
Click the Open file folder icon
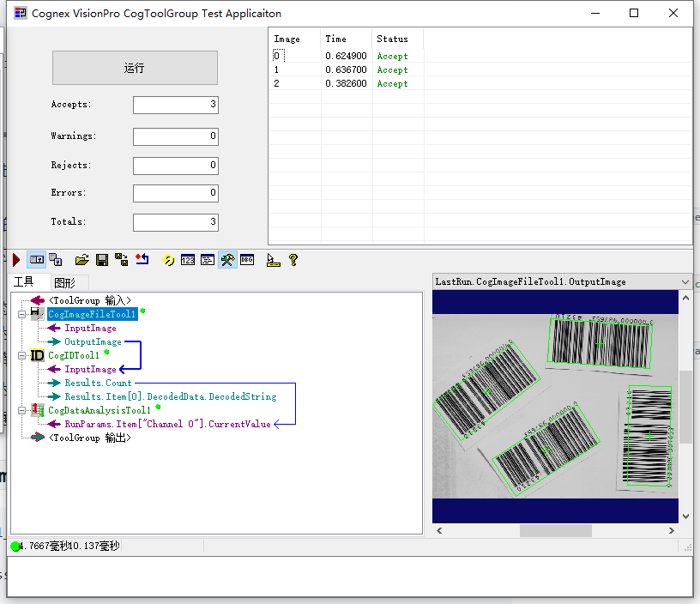click(x=81, y=260)
